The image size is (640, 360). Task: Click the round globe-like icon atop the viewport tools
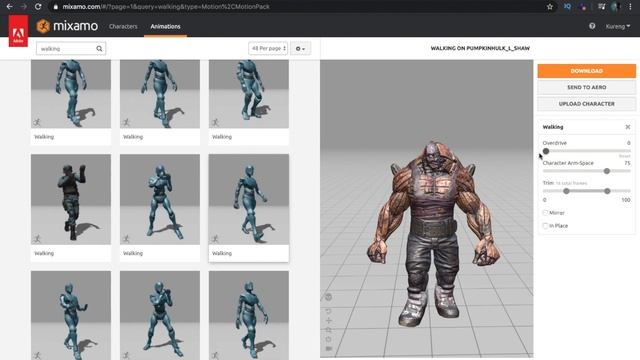(x=329, y=297)
